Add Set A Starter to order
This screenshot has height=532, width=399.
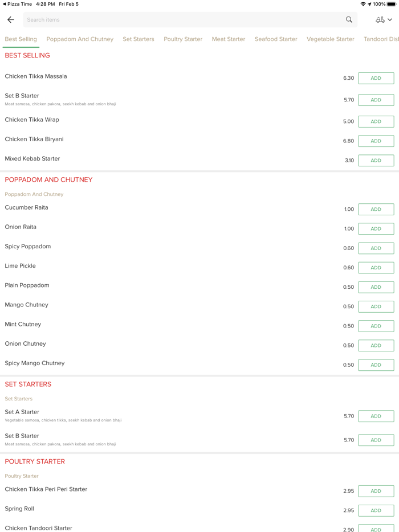click(376, 416)
